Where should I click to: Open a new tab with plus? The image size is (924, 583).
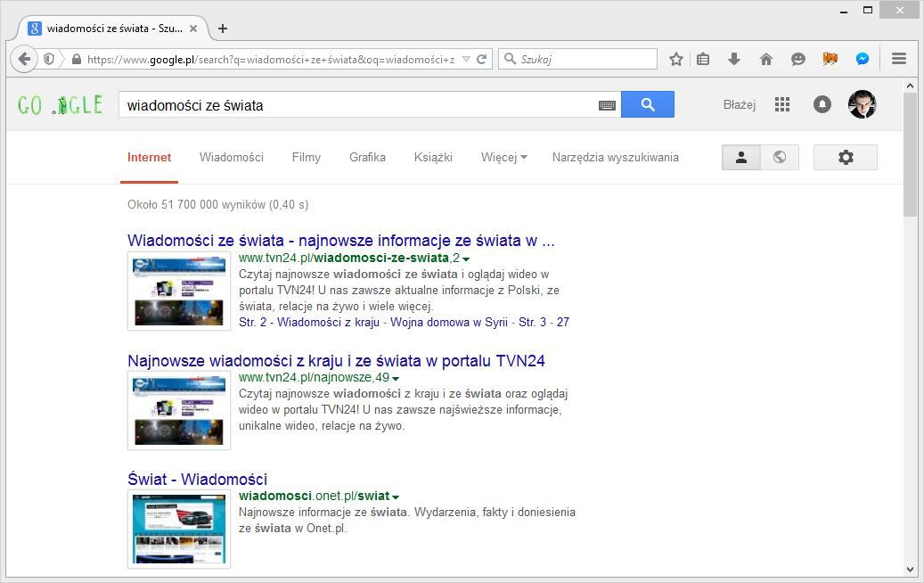tap(223, 29)
